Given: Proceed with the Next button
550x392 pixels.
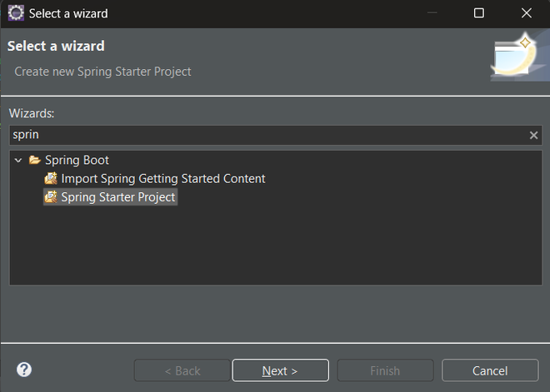Looking at the screenshot, I should pyautogui.click(x=280, y=370).
